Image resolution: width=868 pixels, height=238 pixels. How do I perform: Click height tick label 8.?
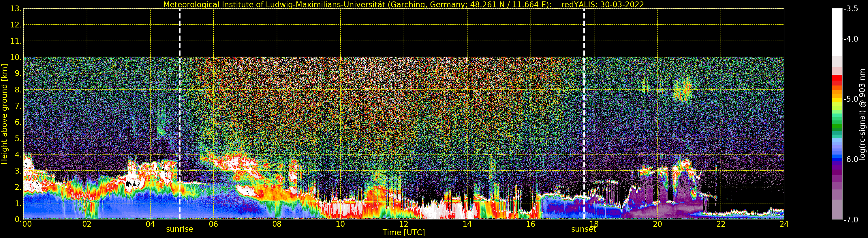point(18,90)
